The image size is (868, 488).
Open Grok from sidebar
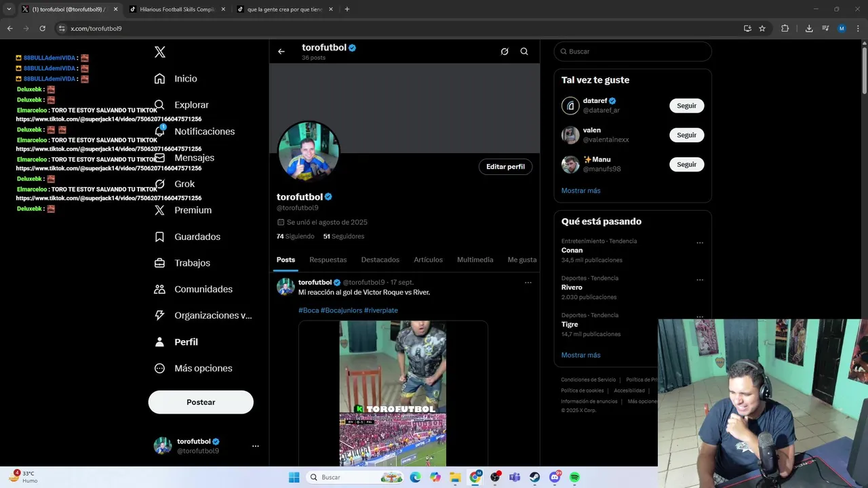pos(174,184)
